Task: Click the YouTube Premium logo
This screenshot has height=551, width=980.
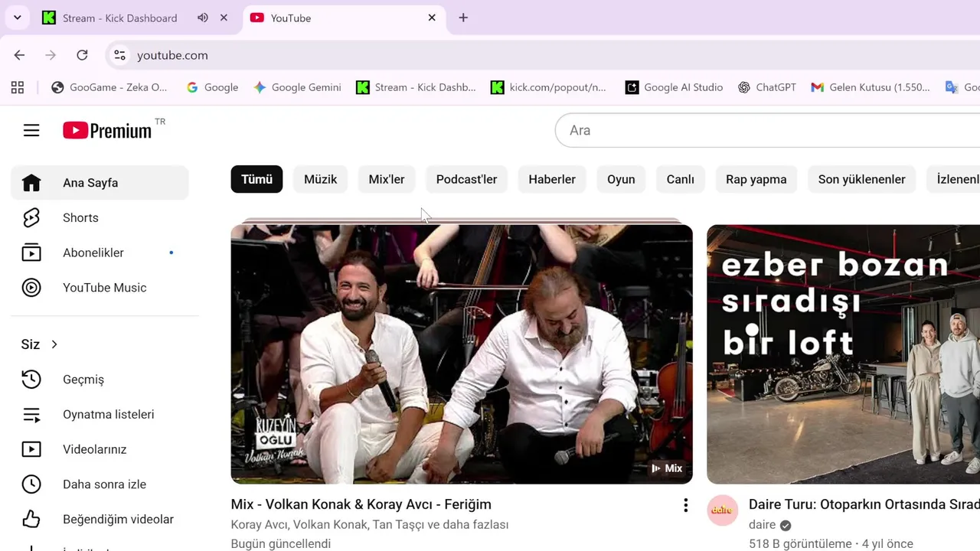Action: tap(107, 130)
